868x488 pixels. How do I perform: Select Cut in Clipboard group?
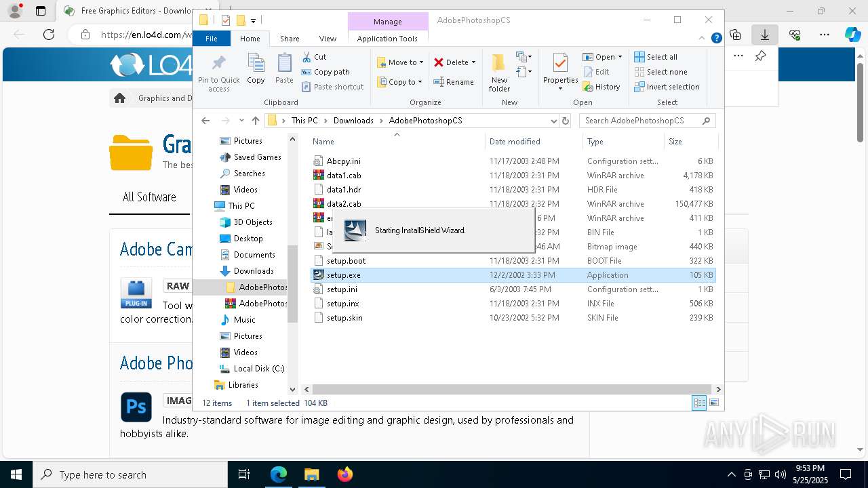pyautogui.click(x=314, y=57)
